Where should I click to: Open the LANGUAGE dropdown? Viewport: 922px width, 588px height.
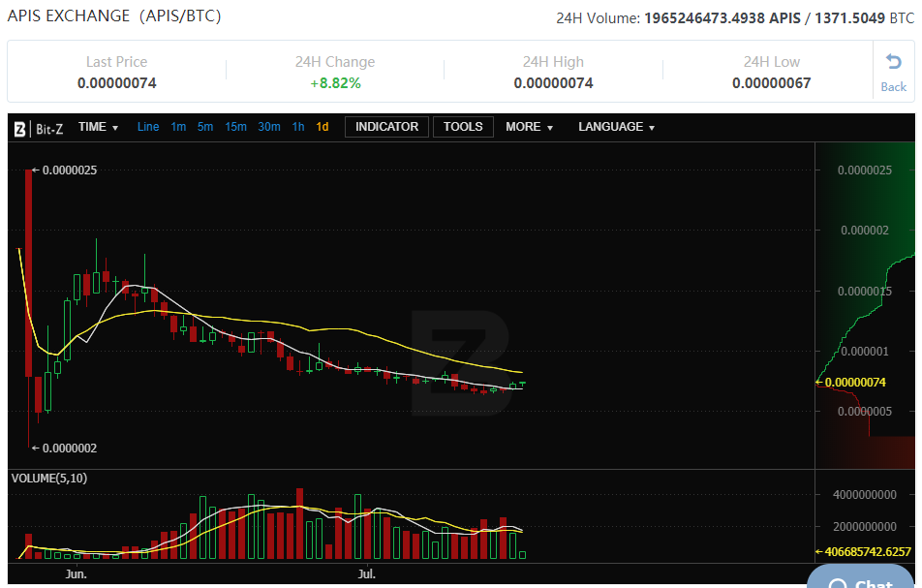point(616,127)
